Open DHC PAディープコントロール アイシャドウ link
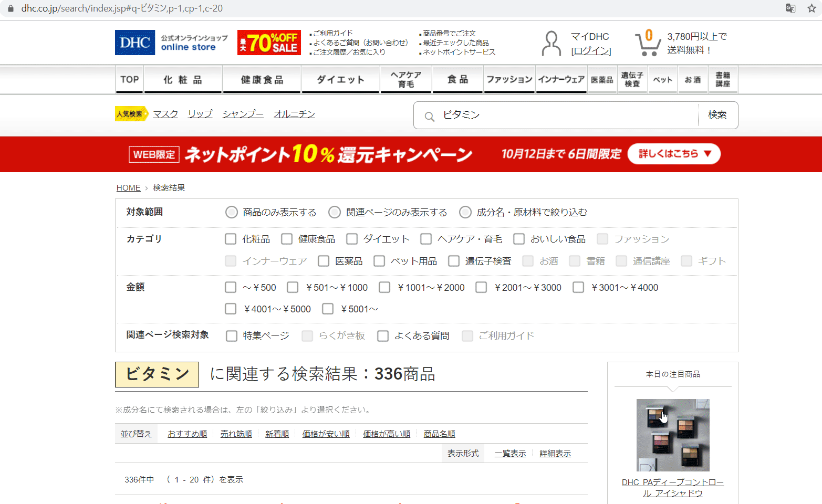 (x=673, y=488)
